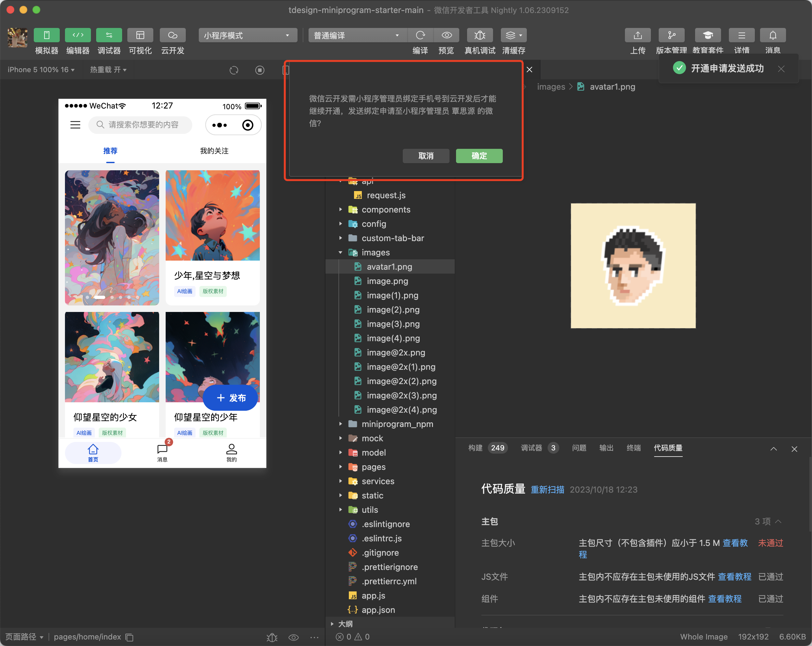Expand the components folder

coord(386,210)
